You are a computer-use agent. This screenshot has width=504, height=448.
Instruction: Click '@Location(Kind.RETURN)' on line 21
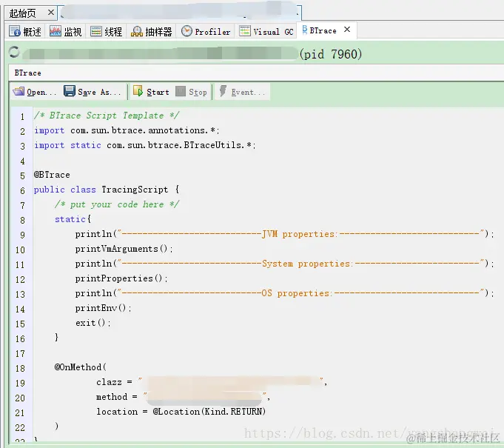click(209, 411)
